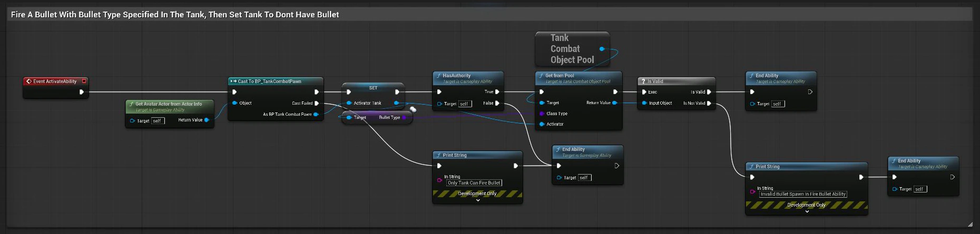Image resolution: width=980 pixels, height=234 pixels.
Task: Click the Event ActivateAbility exec output pin
Action: click(82, 92)
